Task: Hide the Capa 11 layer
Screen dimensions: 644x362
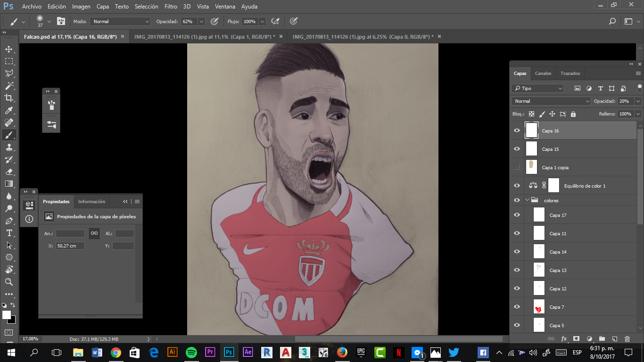Action: tap(517, 233)
